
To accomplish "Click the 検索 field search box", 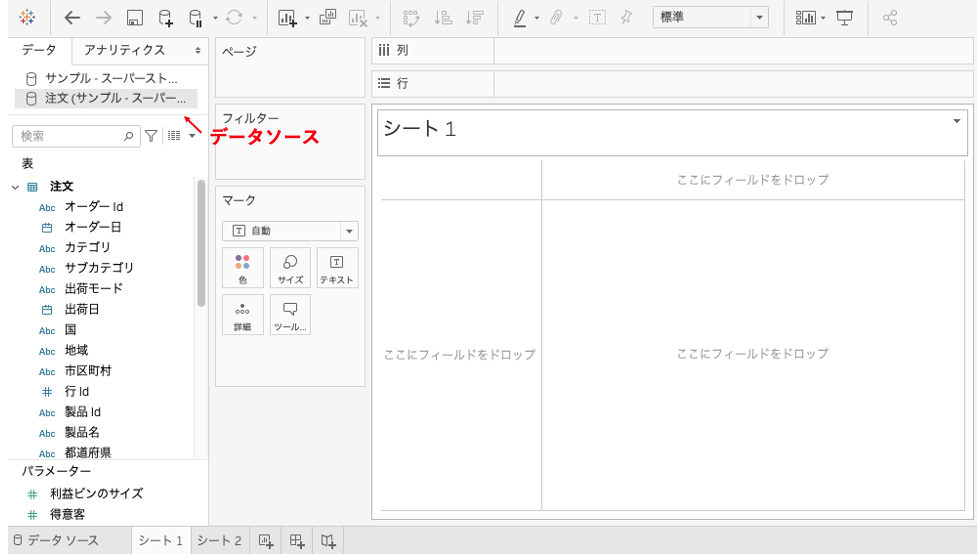I will pos(76,136).
